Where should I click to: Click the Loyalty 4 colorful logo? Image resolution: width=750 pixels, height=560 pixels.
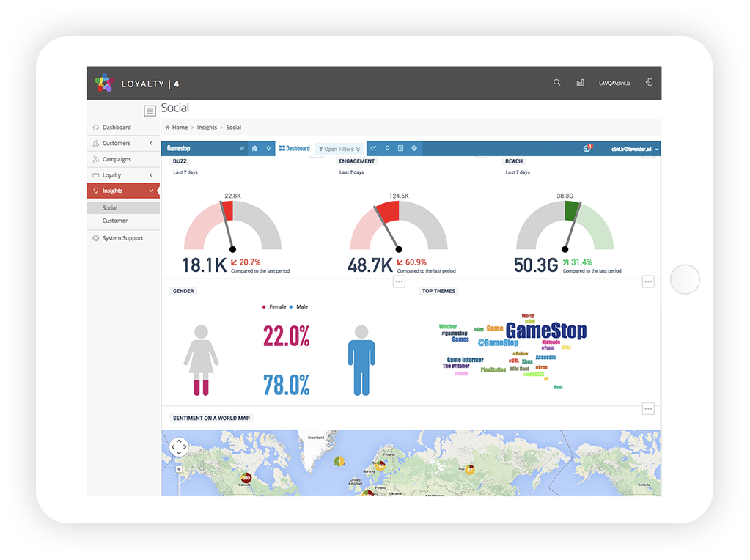(x=104, y=83)
